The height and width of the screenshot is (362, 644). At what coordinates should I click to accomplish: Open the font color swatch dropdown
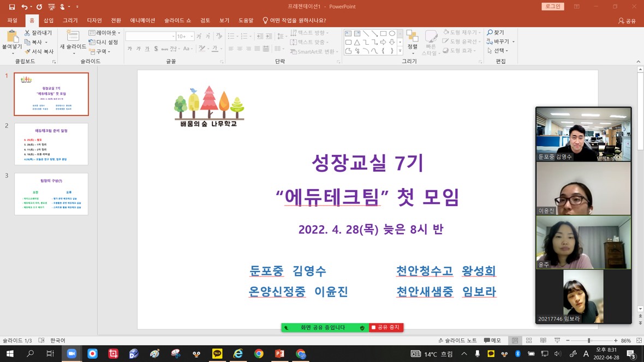(x=221, y=49)
